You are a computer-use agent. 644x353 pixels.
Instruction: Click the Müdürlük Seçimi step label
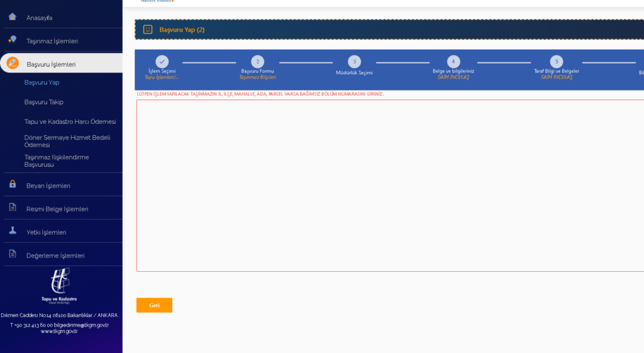(355, 73)
